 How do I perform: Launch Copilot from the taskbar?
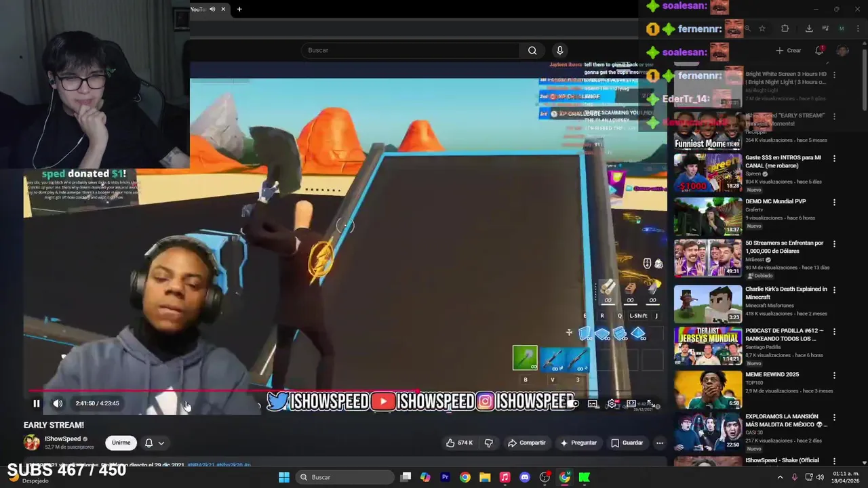tap(425, 477)
